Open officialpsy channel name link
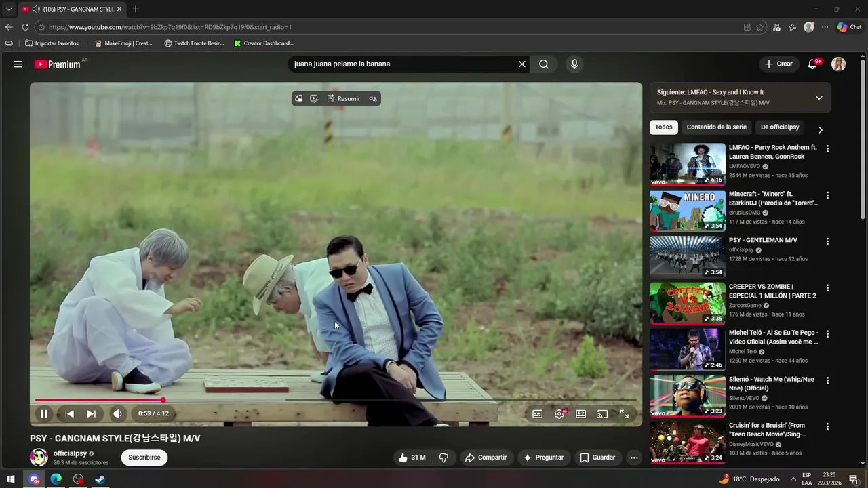868x488 pixels. click(x=70, y=453)
